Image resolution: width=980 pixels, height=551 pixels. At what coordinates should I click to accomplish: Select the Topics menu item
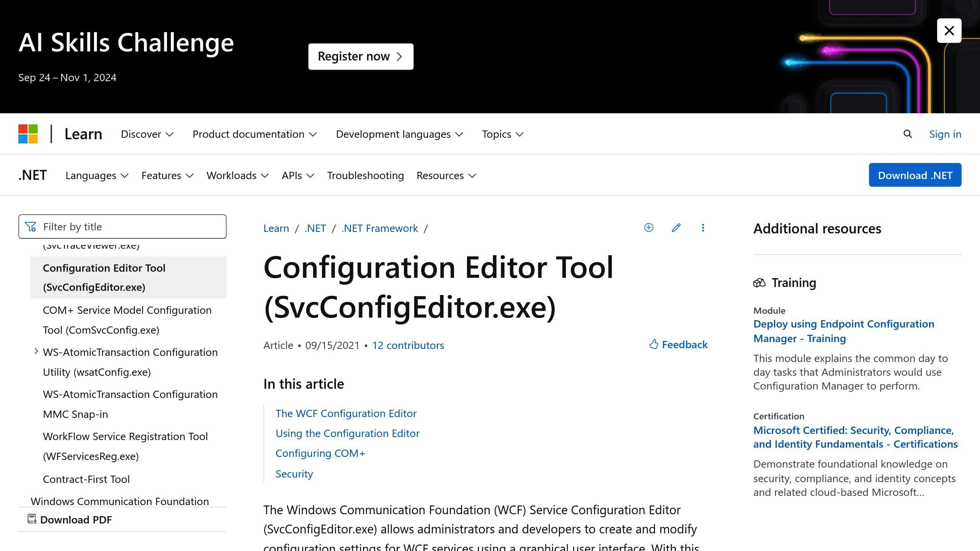(x=503, y=133)
